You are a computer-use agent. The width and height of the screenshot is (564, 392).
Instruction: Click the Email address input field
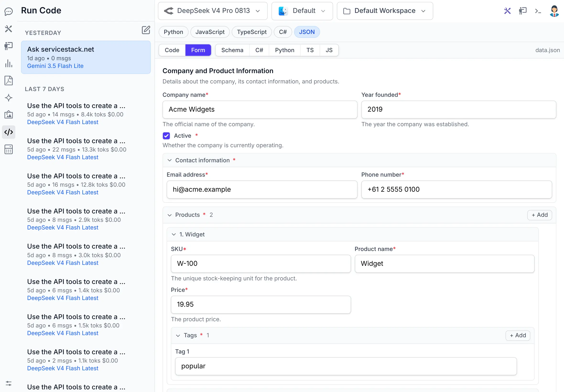pos(262,190)
